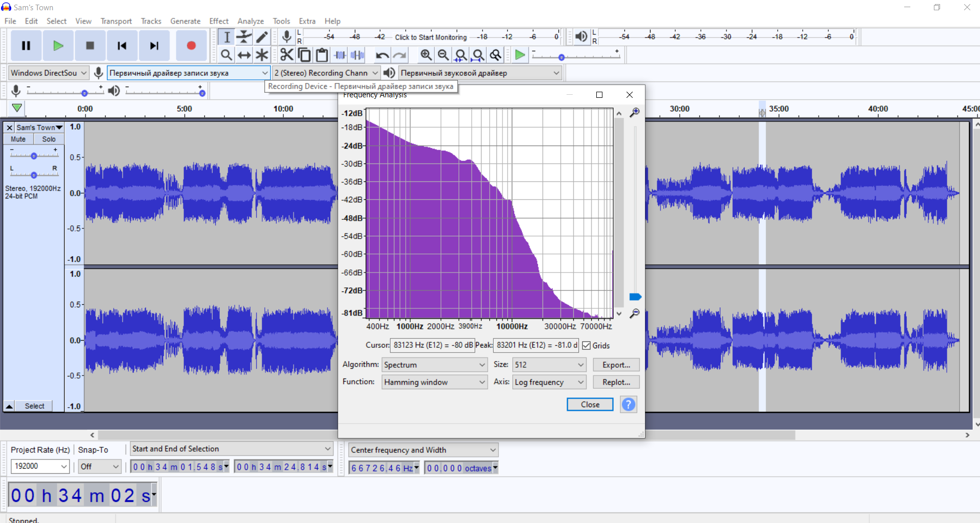Screen dimensions: 980x523
Task: Click the record meter microphone icon
Action: (x=287, y=37)
